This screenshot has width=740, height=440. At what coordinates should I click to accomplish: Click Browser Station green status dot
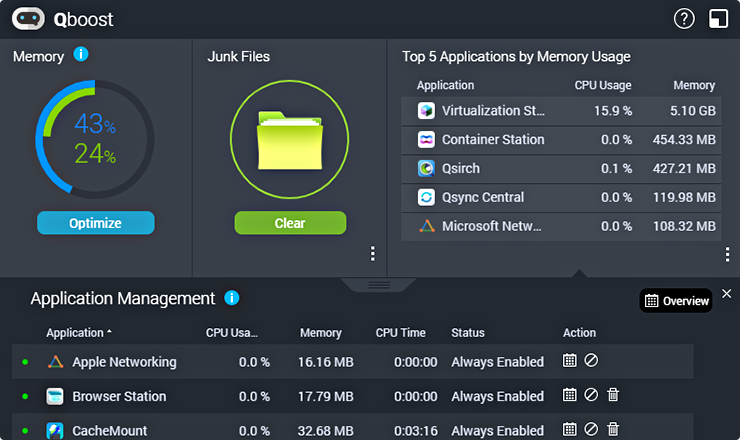(25, 397)
